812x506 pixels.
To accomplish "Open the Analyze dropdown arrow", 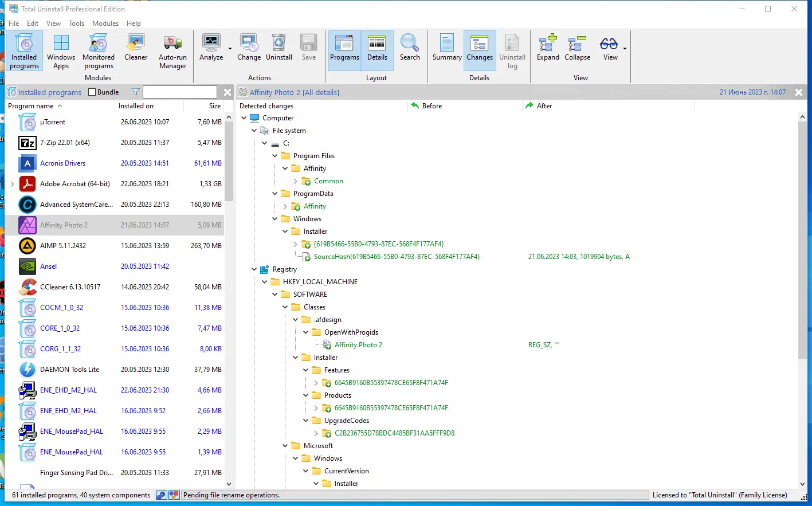I will pos(230,49).
